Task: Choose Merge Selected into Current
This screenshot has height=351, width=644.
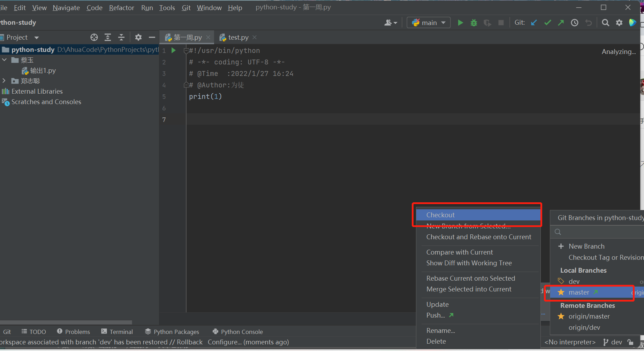Action: (478, 289)
